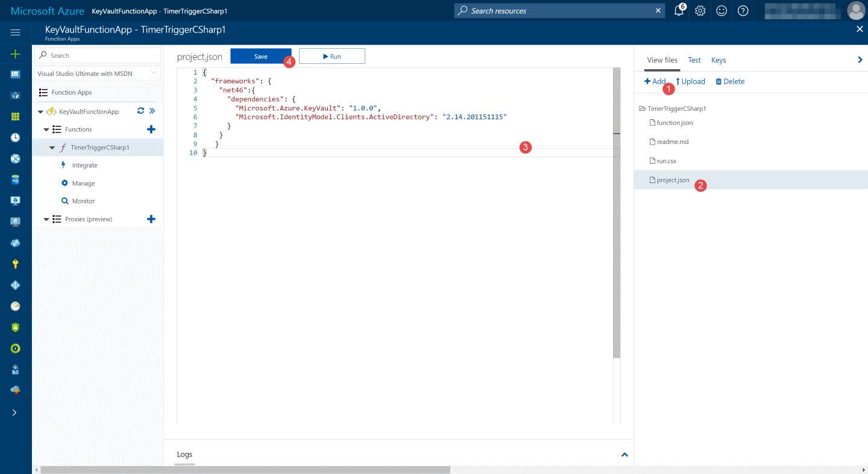Select TimerTriggerCSharp1 folder in file list
This screenshot has width=868, height=474.
click(x=673, y=109)
